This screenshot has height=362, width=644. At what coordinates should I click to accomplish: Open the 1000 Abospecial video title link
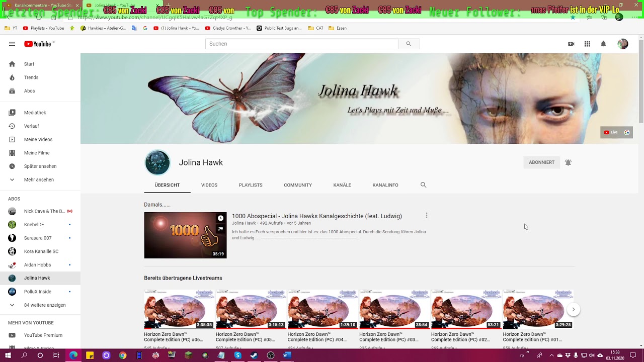pos(317,216)
